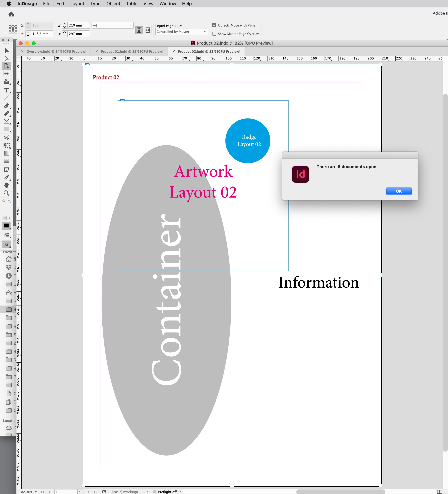Click OK in the documents dialog
The width and height of the screenshot is (448, 494).
(x=399, y=191)
